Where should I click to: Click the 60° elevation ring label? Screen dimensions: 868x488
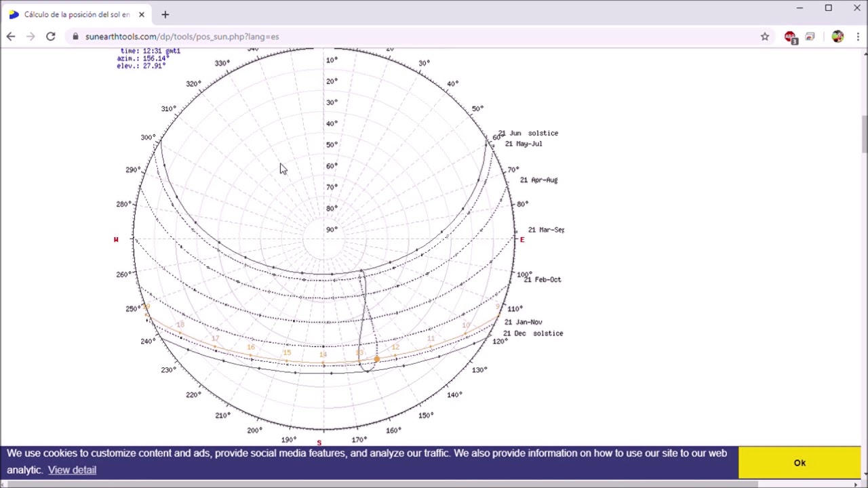332,166
